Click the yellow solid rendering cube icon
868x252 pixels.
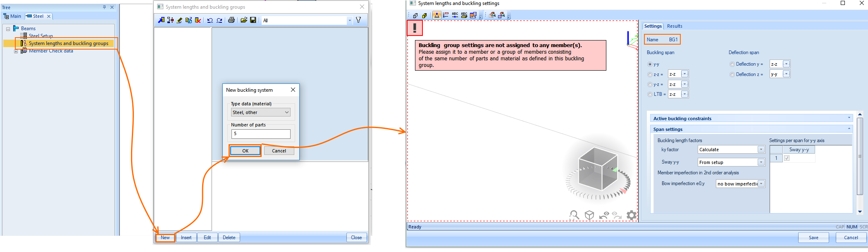[x=424, y=15]
